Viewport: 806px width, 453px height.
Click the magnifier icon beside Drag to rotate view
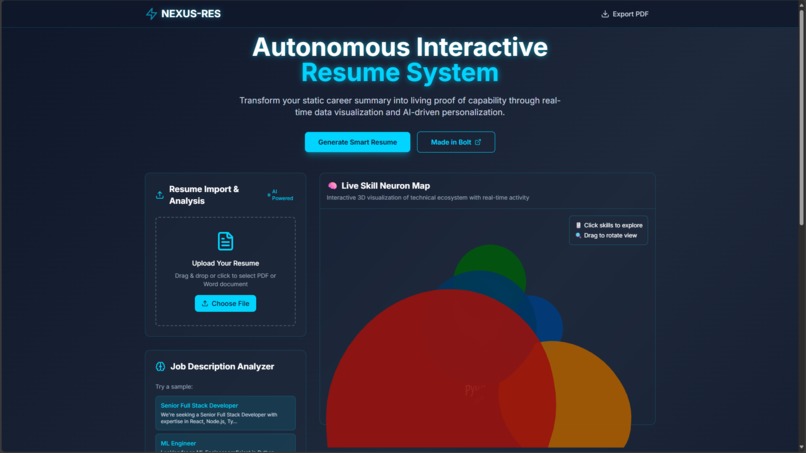[x=578, y=235]
